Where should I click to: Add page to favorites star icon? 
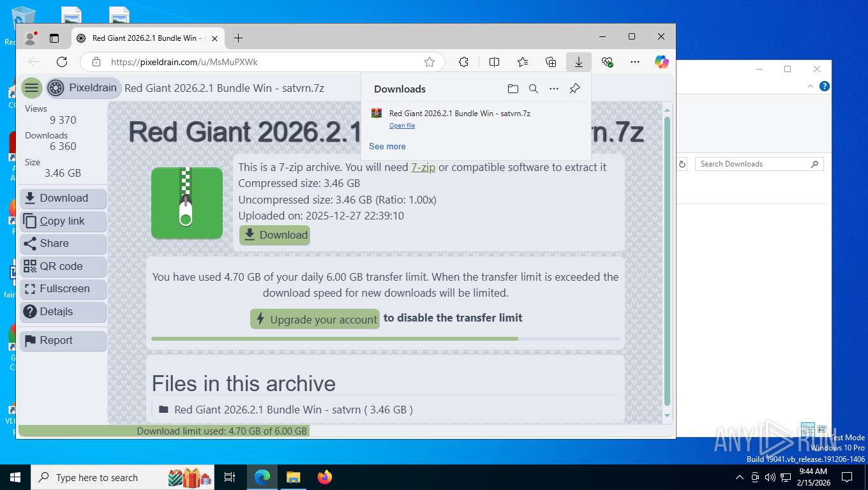click(430, 62)
